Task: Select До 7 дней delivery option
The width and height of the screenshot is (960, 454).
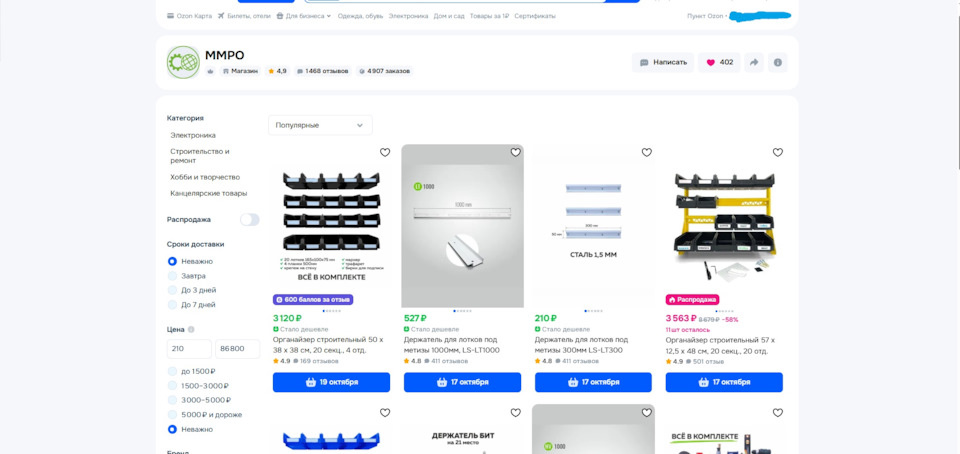Action: (x=172, y=305)
